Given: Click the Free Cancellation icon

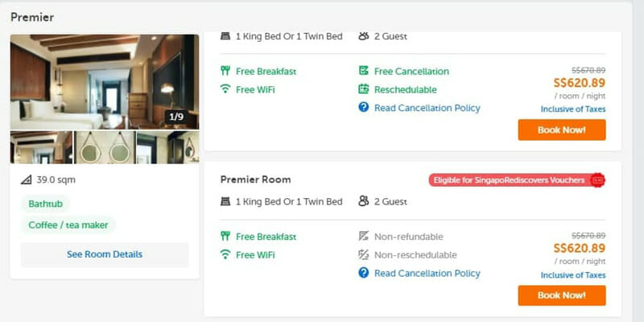Looking at the screenshot, I should pyautogui.click(x=364, y=71).
